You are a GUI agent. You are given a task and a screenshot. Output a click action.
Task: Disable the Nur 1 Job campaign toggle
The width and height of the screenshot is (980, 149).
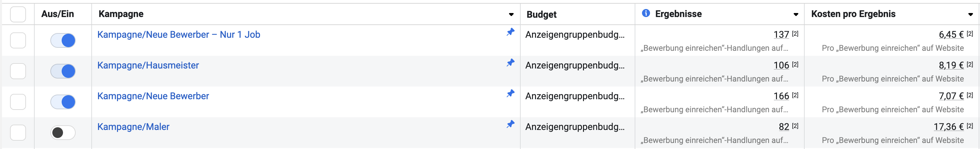pyautogui.click(x=63, y=40)
